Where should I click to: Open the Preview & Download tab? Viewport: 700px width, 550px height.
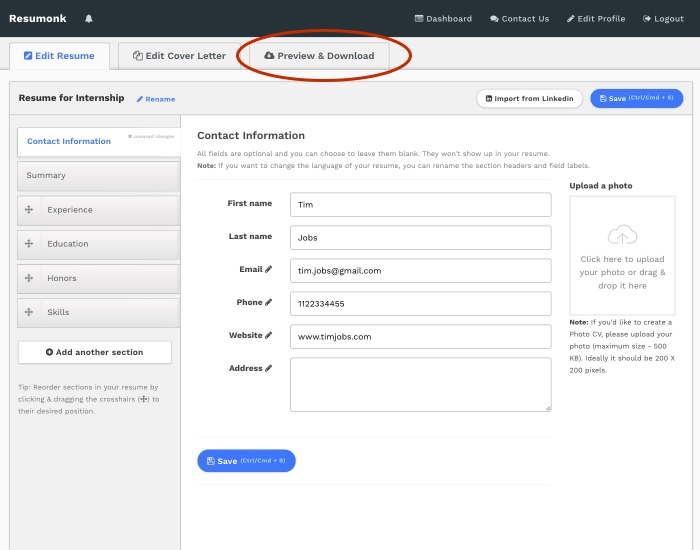319,56
